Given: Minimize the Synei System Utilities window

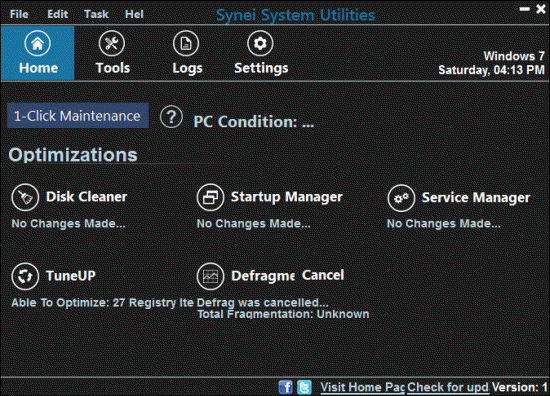Looking at the screenshot, I should click(524, 9).
